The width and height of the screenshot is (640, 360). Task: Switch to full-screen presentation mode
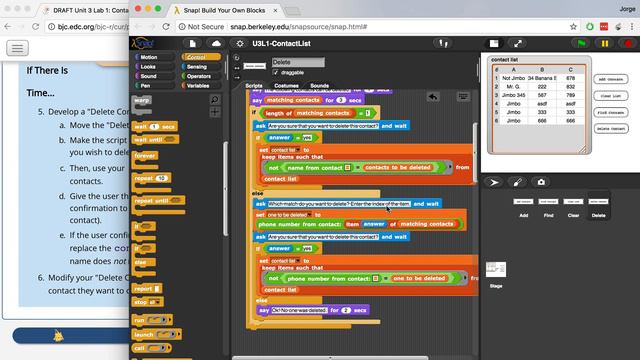click(518, 43)
